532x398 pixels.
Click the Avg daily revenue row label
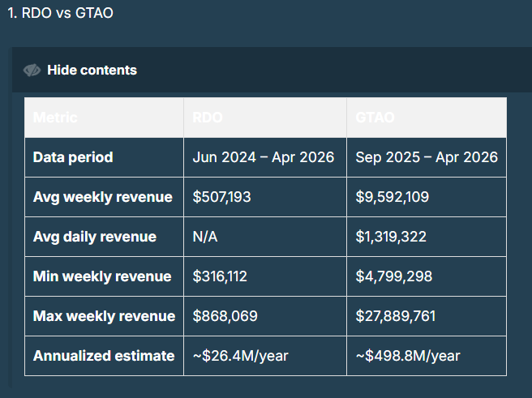tap(95, 237)
